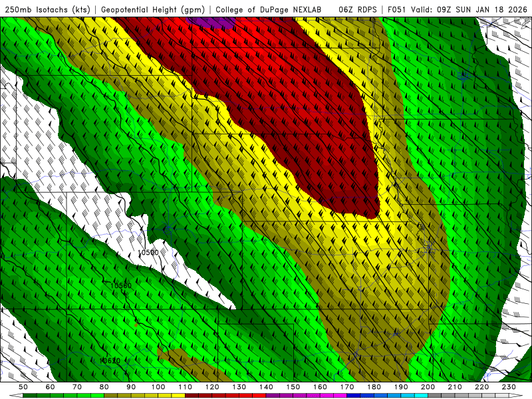532x399 pixels.
Task: Click the "F051 Valid: 09Z SUN JAN 18 2026" text
Action: click(458, 10)
